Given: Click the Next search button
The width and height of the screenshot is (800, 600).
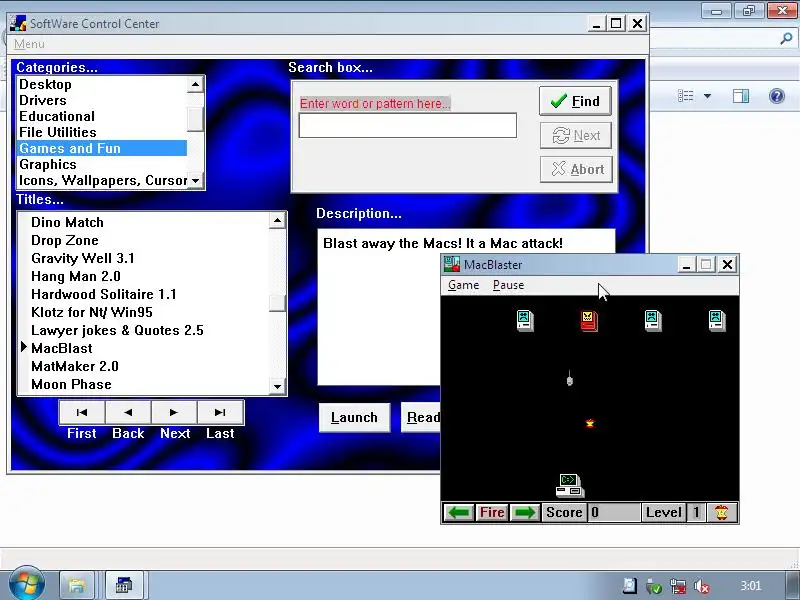Looking at the screenshot, I should pos(576,135).
